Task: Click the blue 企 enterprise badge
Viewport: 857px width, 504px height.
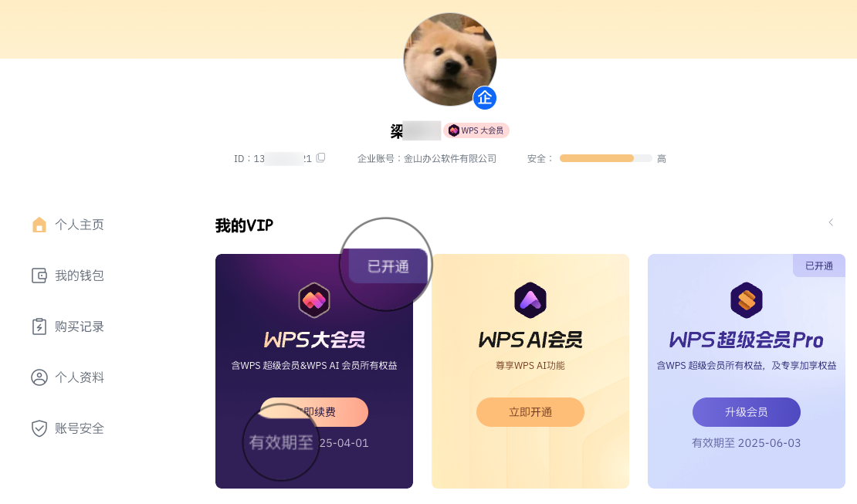Action: point(485,98)
